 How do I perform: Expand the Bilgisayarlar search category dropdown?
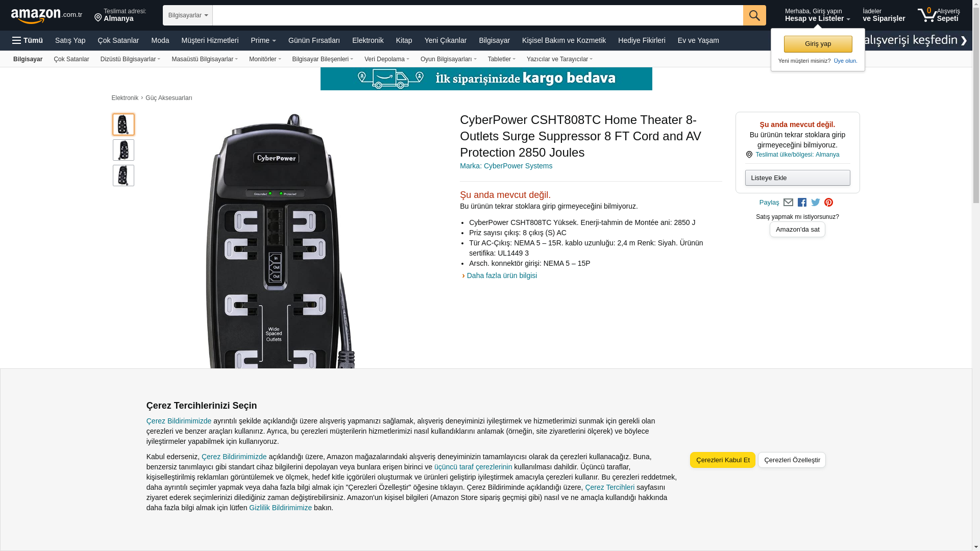[188, 15]
